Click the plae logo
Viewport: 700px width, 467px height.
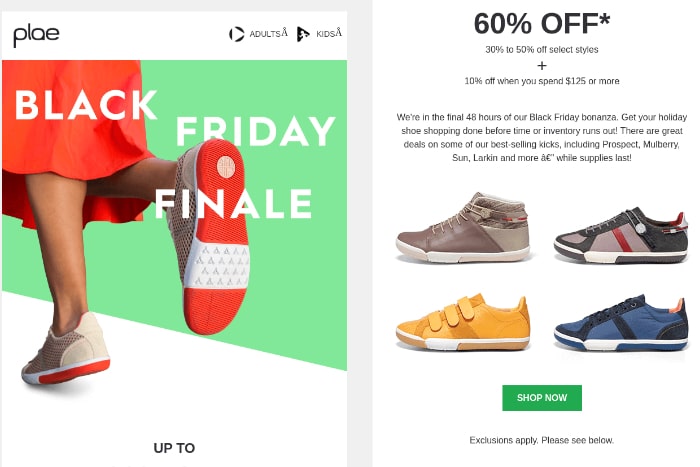(x=36, y=36)
